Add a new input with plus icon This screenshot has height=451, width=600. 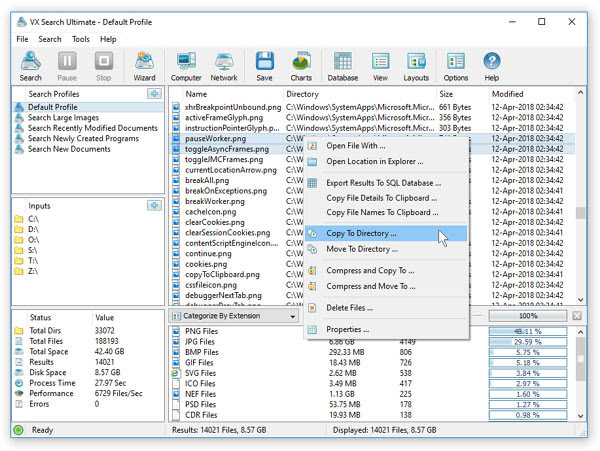(x=155, y=205)
